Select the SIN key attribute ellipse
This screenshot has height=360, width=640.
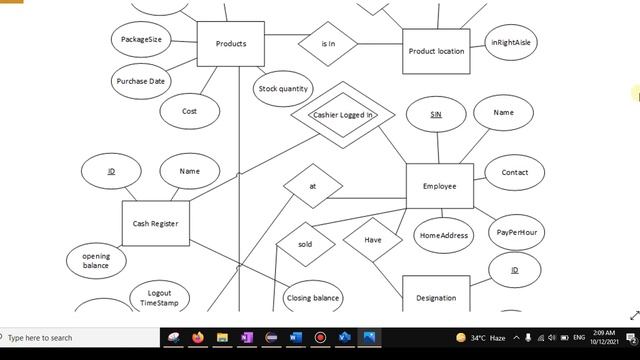(436, 114)
